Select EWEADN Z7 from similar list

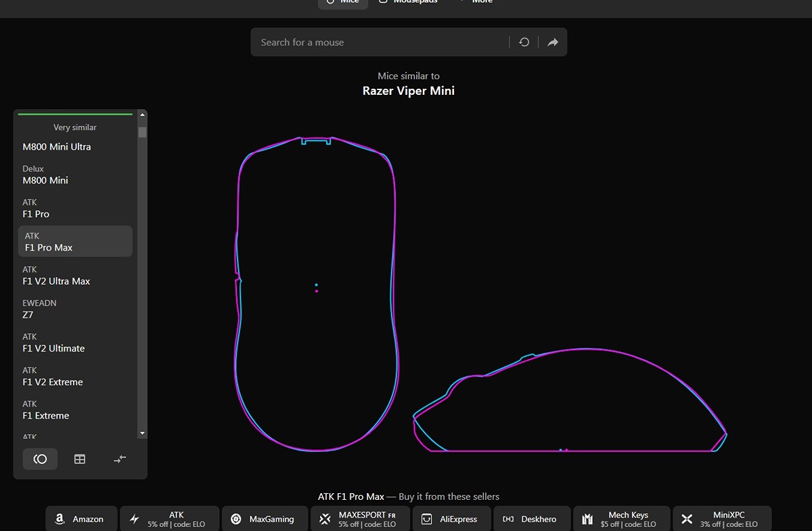74,309
